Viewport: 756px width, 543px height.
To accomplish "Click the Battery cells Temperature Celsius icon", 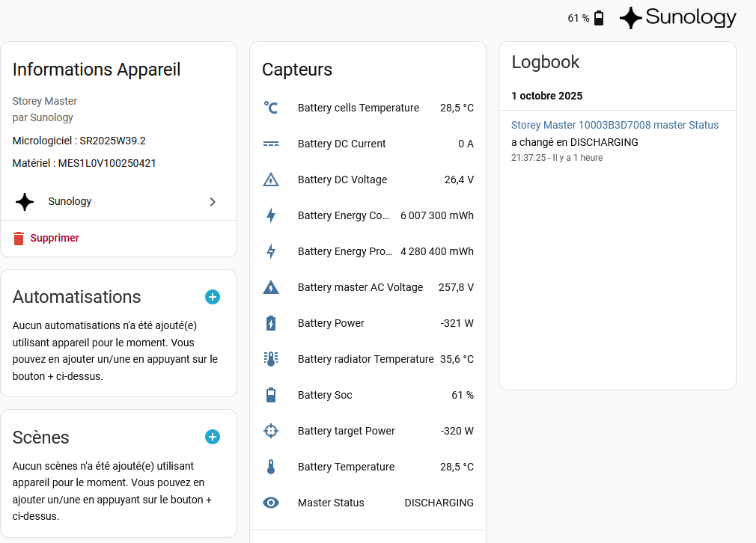I will [271, 108].
